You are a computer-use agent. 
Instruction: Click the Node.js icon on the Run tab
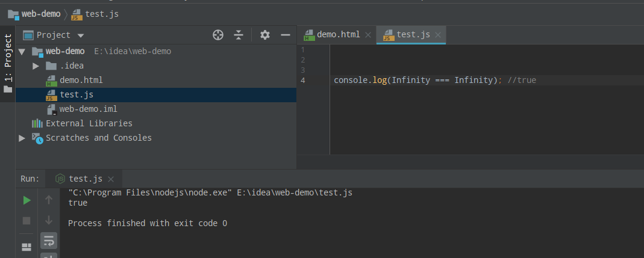tap(60, 179)
